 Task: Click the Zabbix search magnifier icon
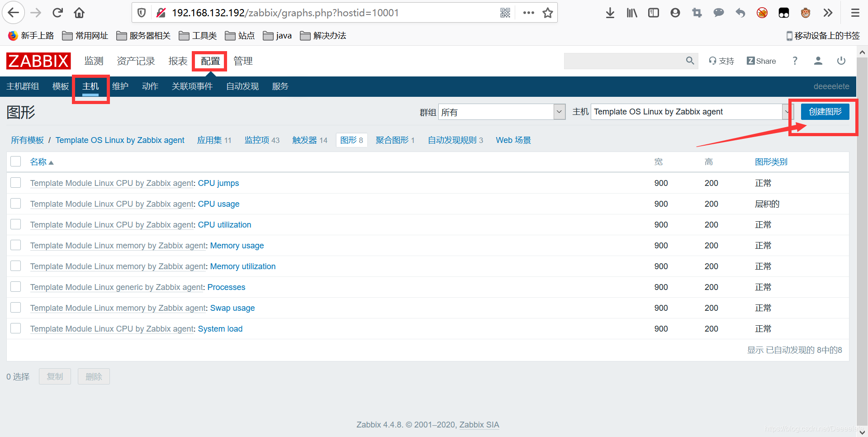(690, 61)
